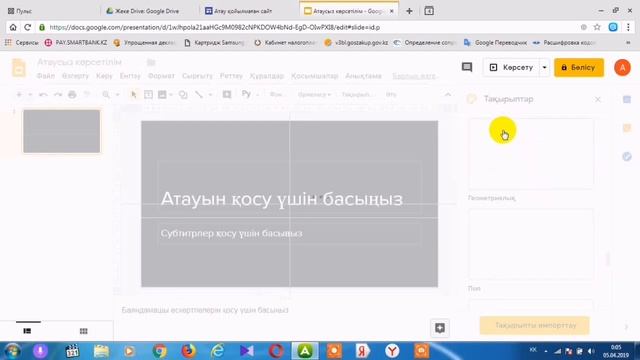Open Chrome from the Windows taskbar

[160, 351]
